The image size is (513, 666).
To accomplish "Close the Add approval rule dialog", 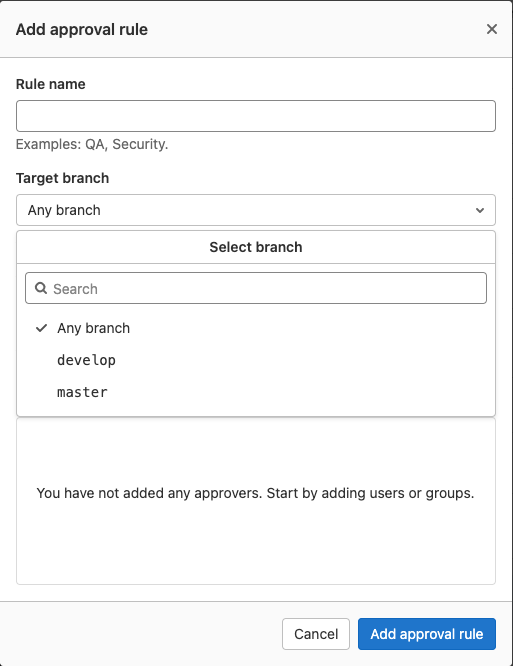I will coord(492,29).
